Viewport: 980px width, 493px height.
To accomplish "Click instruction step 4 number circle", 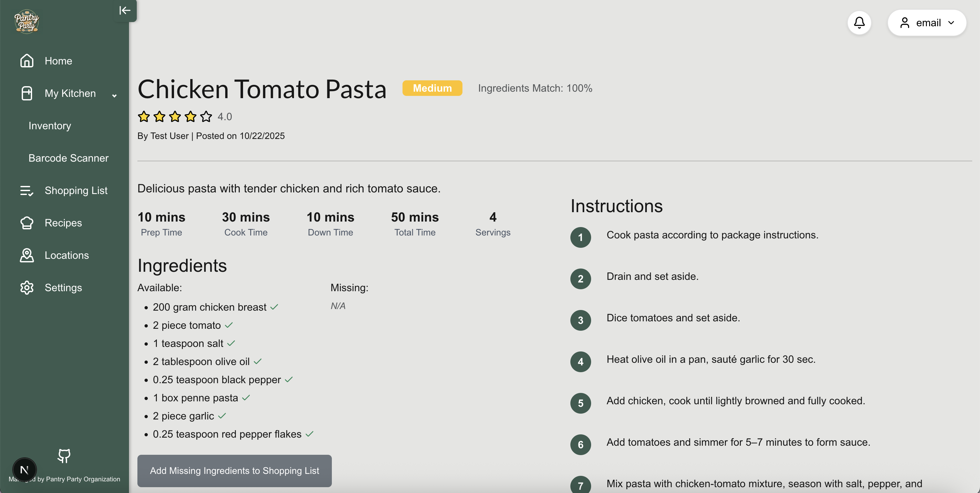I will coord(580,361).
